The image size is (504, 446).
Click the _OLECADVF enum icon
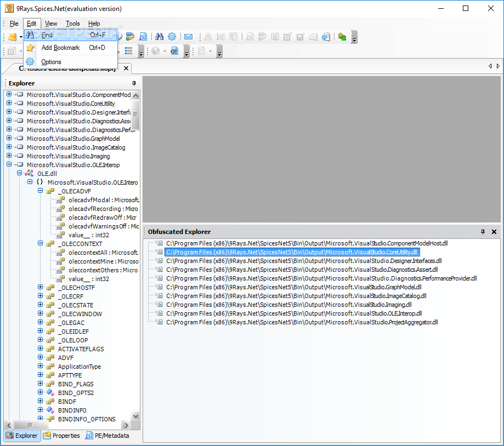pyautogui.click(x=50, y=191)
